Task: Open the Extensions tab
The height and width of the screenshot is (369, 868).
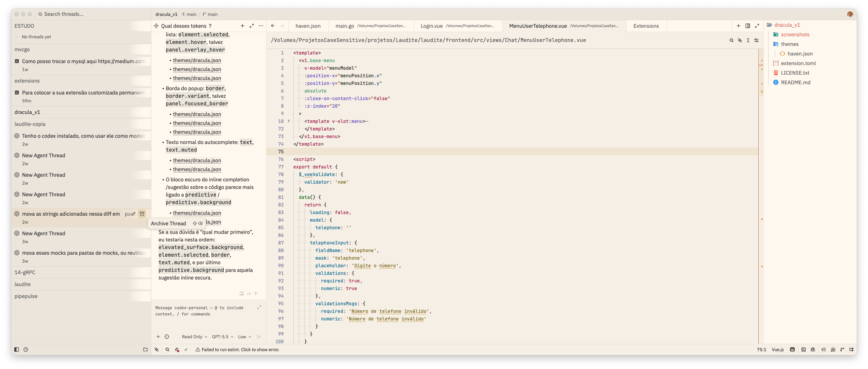Action: click(646, 26)
